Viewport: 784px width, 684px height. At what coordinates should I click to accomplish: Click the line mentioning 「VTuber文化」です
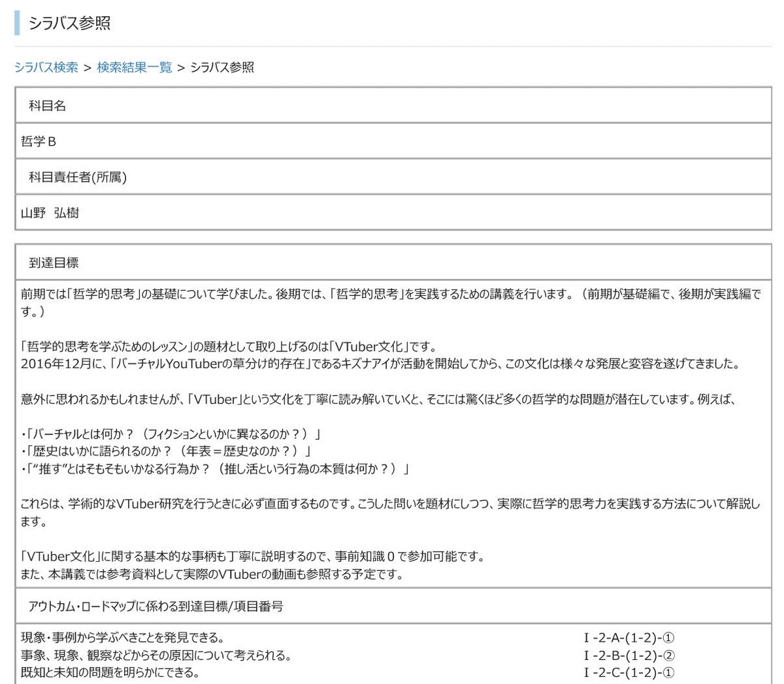pos(228,346)
